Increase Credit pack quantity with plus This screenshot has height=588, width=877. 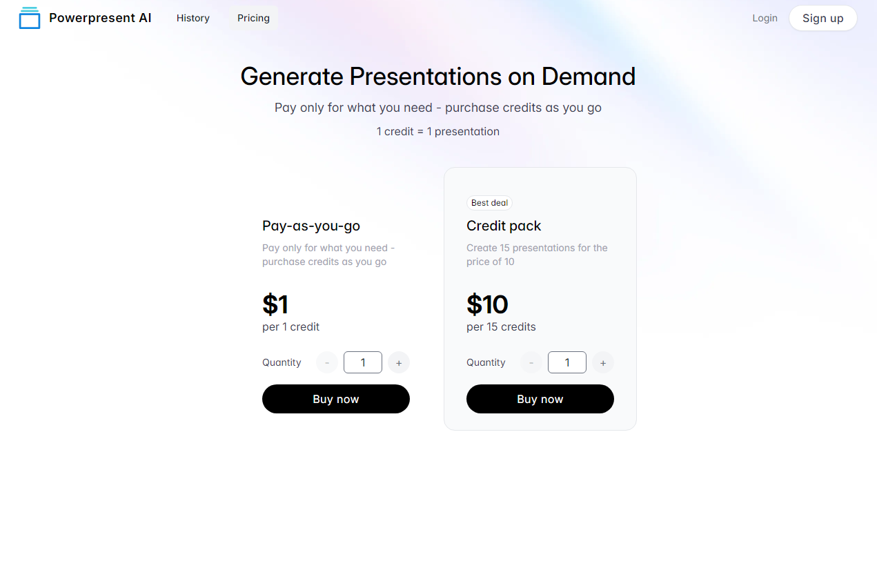click(x=603, y=362)
